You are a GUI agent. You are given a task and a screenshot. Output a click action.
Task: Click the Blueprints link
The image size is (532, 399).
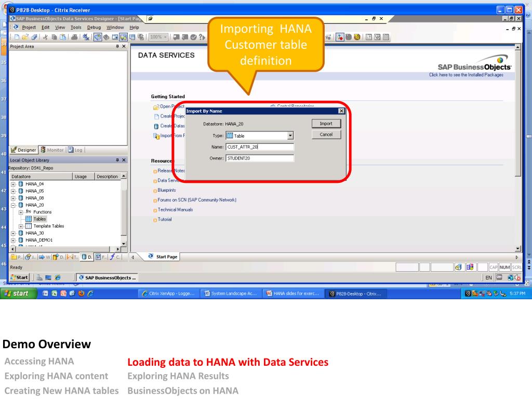pos(167,190)
